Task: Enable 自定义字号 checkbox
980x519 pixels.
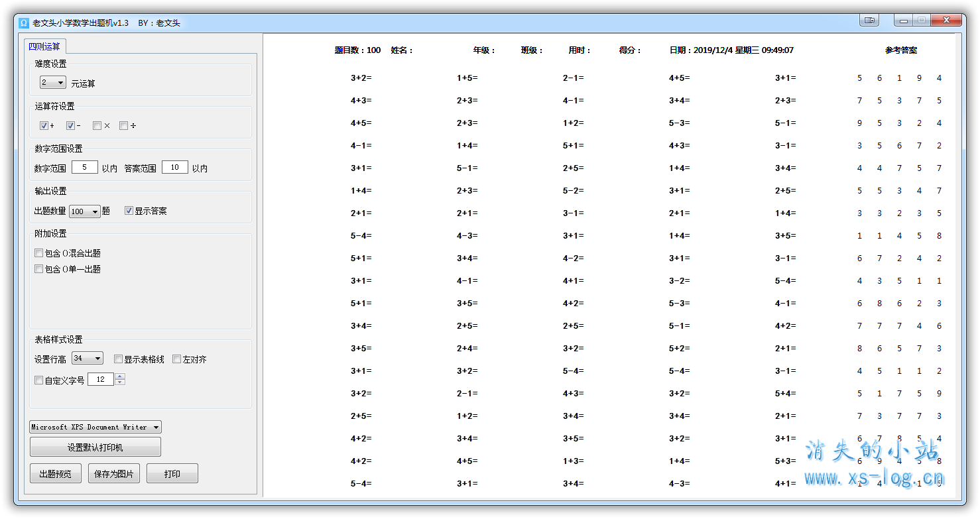Action: pyautogui.click(x=38, y=380)
